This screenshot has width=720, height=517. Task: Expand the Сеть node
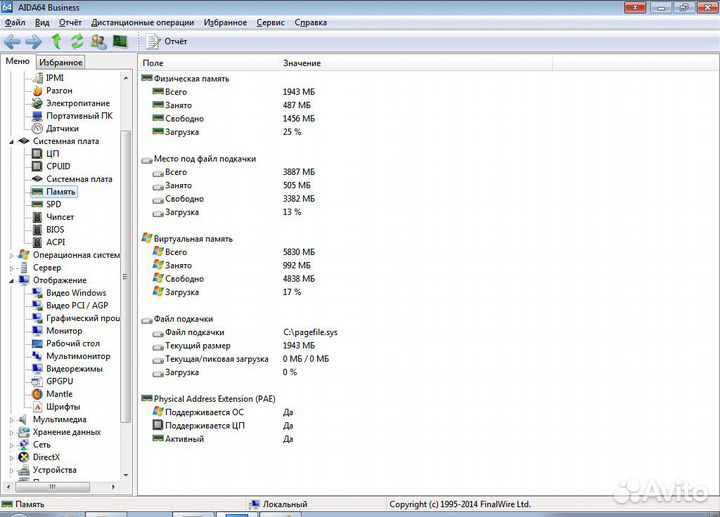[11, 445]
